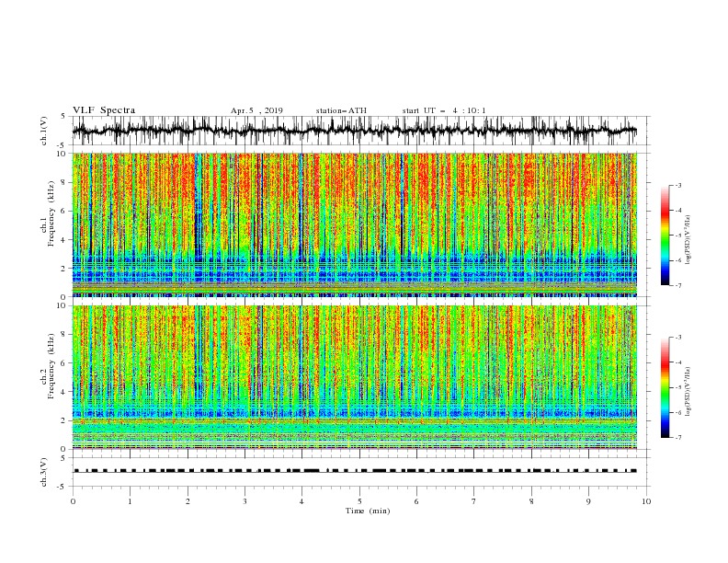This screenshot has height=563, width=728.
Task: Click the 'Apr. 5 , 2019' date label
Action: [256, 110]
